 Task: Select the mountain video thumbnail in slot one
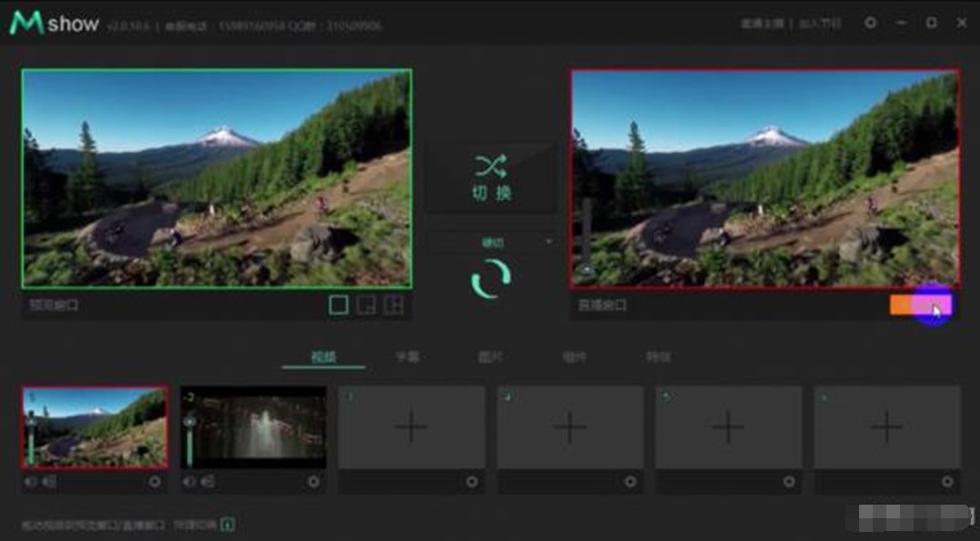click(x=95, y=427)
